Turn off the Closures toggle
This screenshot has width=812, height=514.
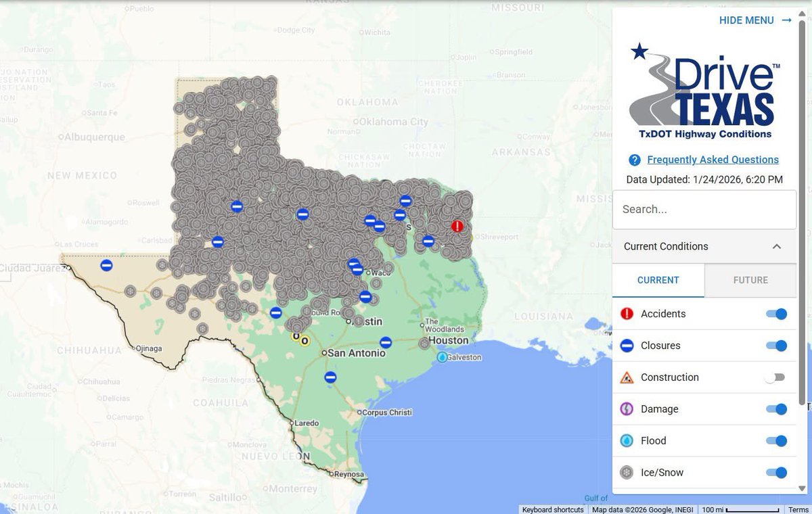point(776,346)
